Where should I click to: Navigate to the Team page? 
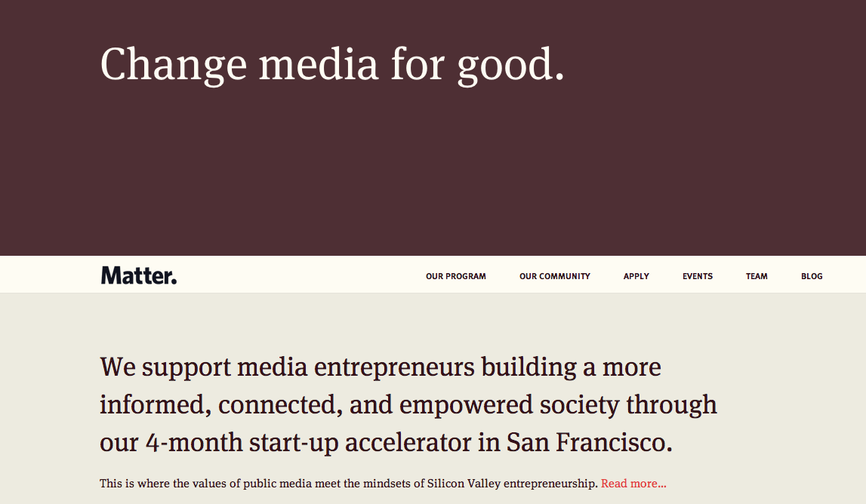click(756, 276)
